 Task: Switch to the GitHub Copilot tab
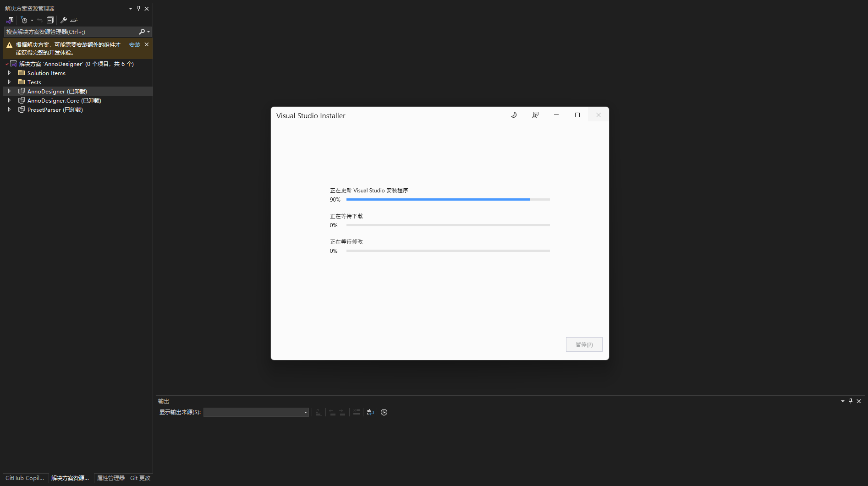coord(25,478)
